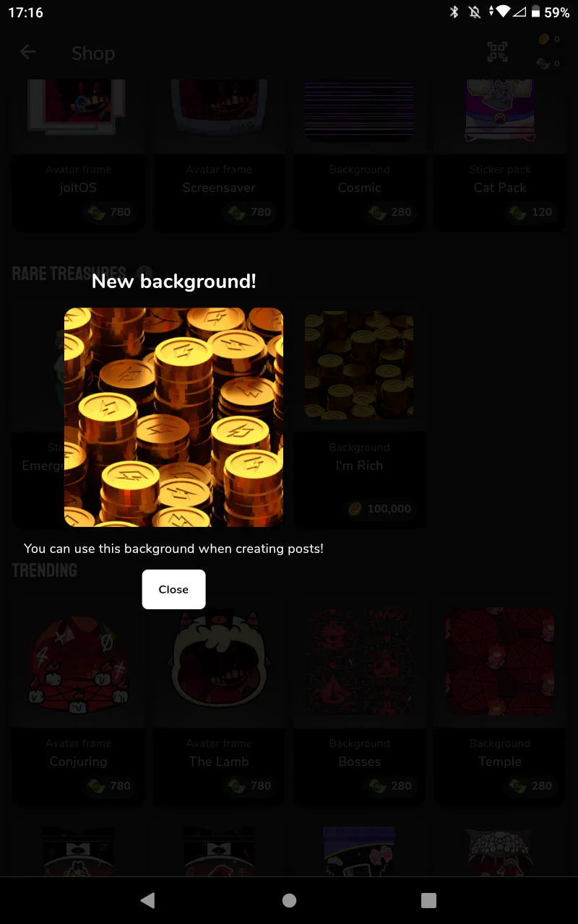This screenshot has width=578, height=924.
Task: Tap the Android back navigation button
Action: pos(147,900)
